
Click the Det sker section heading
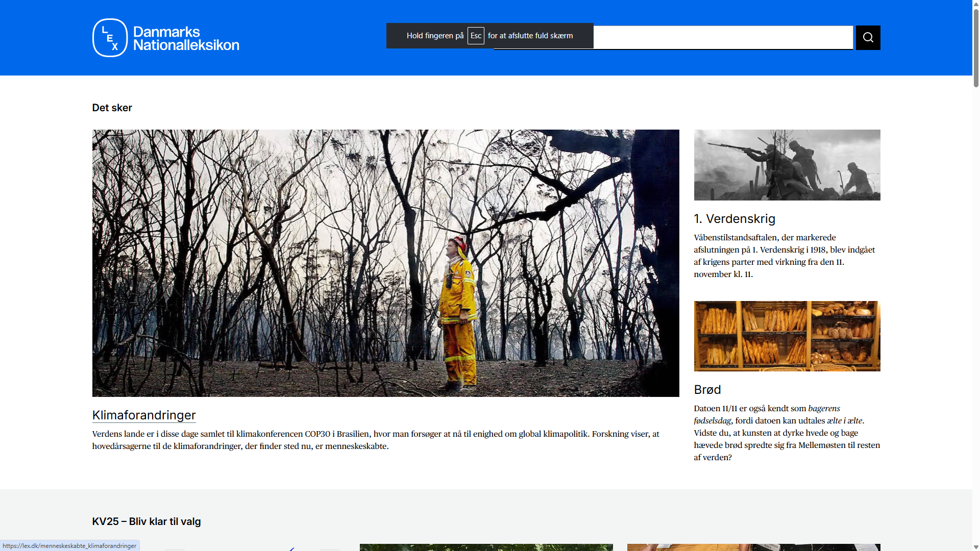(x=112, y=108)
